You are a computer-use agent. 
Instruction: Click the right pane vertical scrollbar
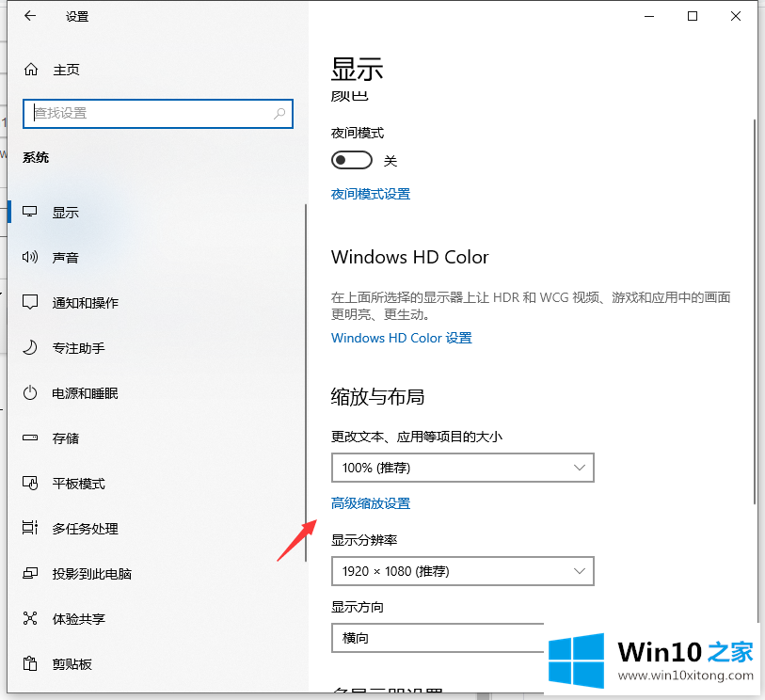coord(755,311)
